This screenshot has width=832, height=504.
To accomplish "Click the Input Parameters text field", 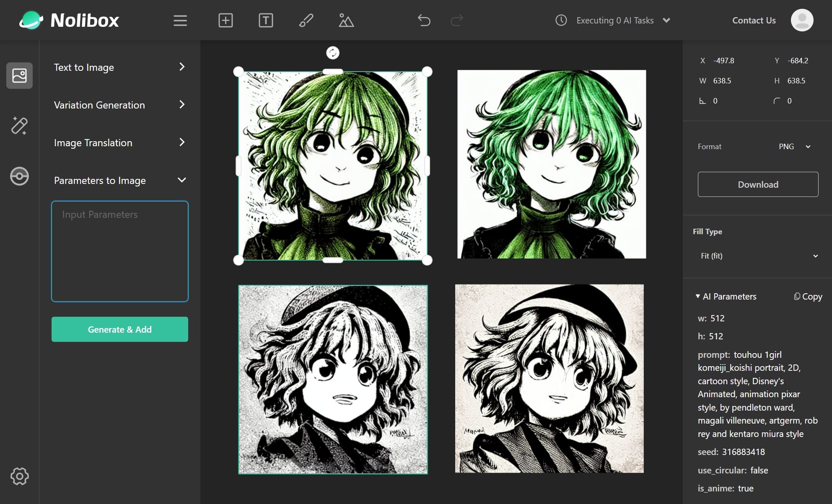I will [x=119, y=251].
